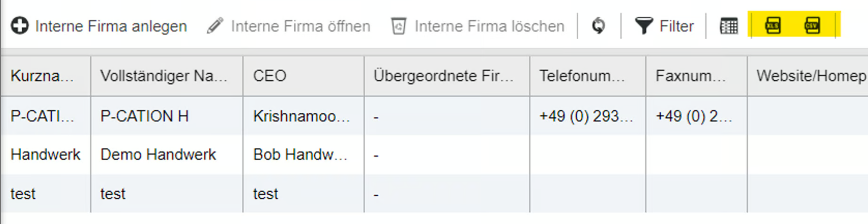The width and height of the screenshot is (868, 224).
Task: Select the P-CATION H company row
Action: click(x=145, y=116)
